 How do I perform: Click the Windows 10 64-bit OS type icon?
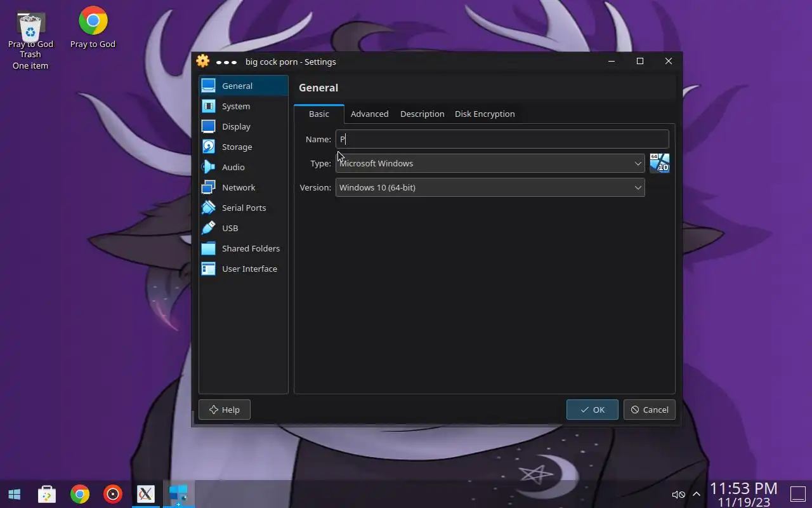(660, 163)
